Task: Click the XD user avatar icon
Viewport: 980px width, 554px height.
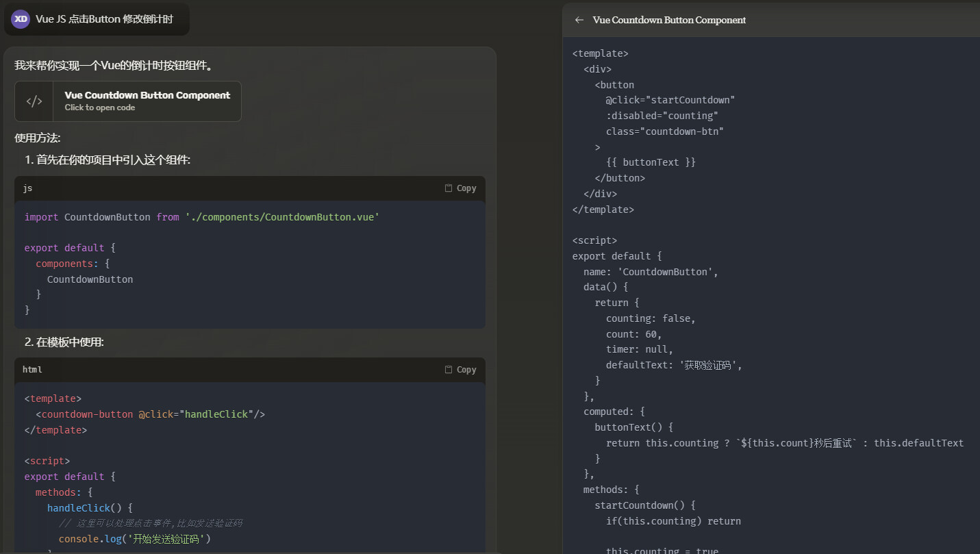Action: (21, 19)
